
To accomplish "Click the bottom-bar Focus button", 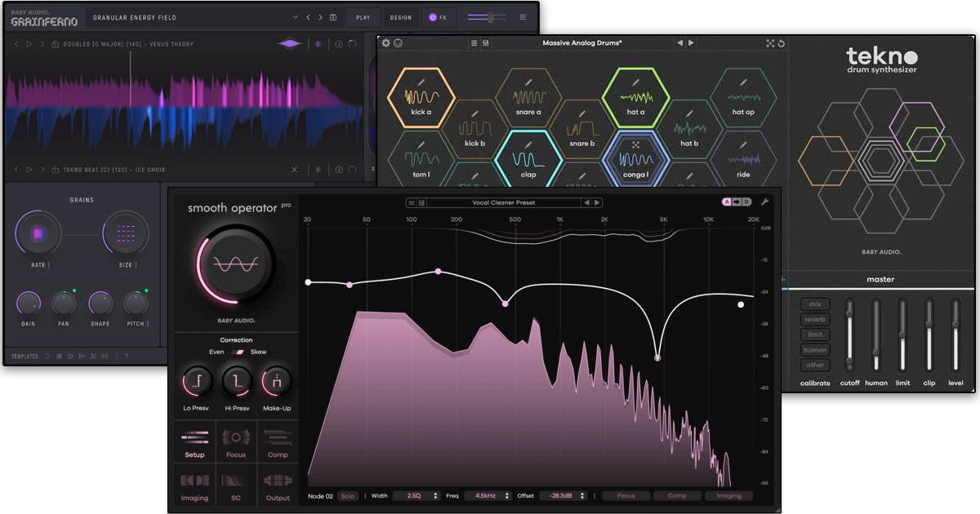I will (626, 495).
